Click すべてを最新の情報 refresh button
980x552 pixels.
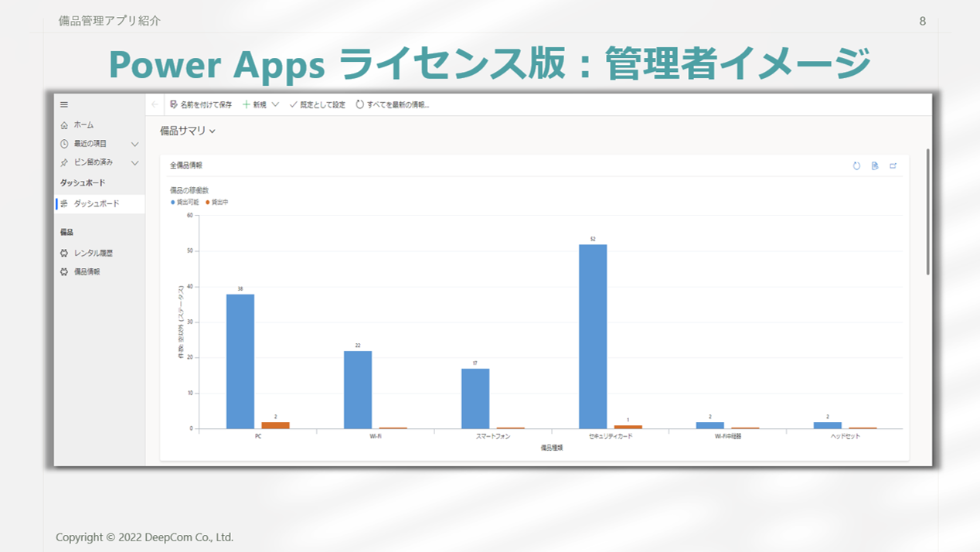point(393,104)
